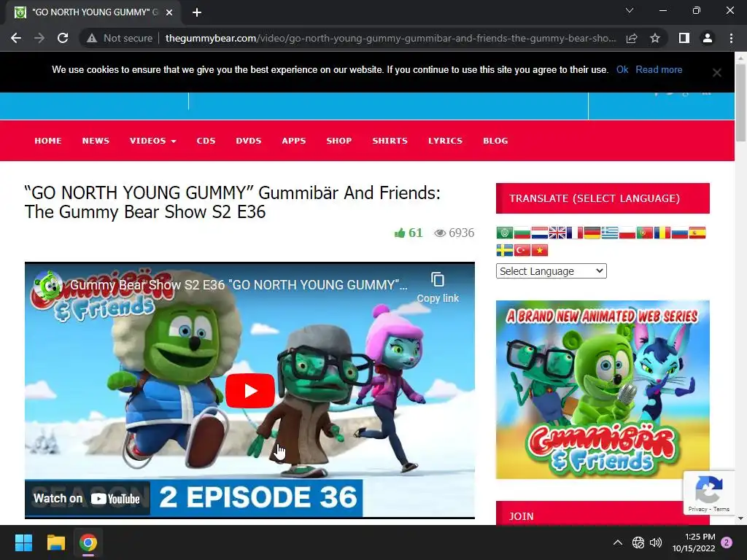
Task: Select the Dutch flag for translation
Action: [540, 233]
